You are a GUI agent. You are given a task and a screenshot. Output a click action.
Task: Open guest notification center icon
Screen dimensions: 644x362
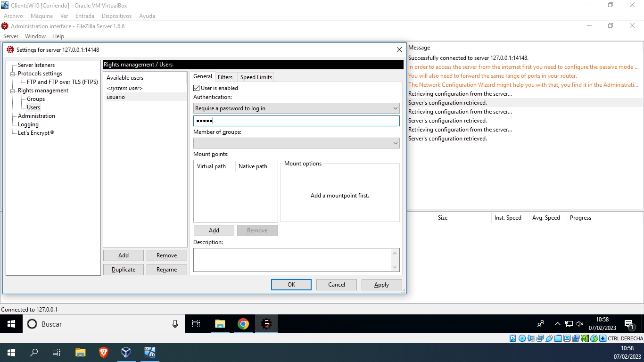pos(629,324)
